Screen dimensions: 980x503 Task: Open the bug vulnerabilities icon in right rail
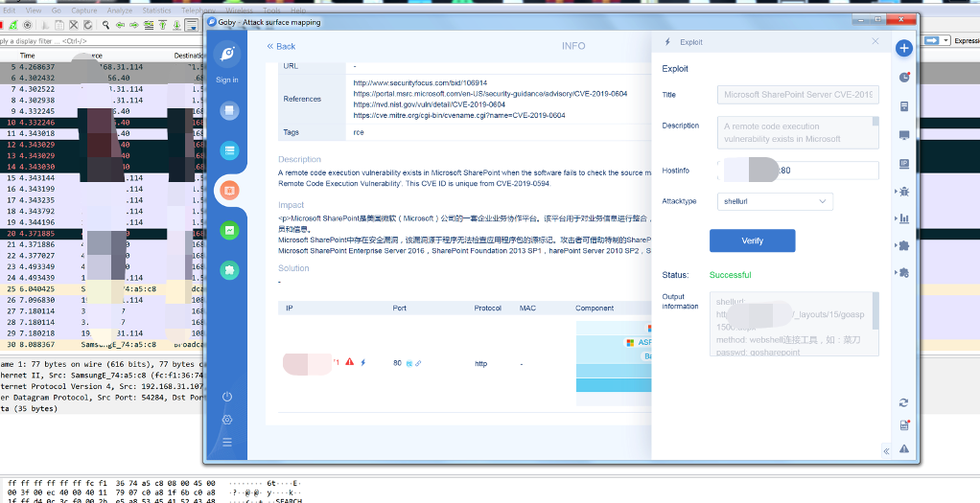click(x=903, y=192)
